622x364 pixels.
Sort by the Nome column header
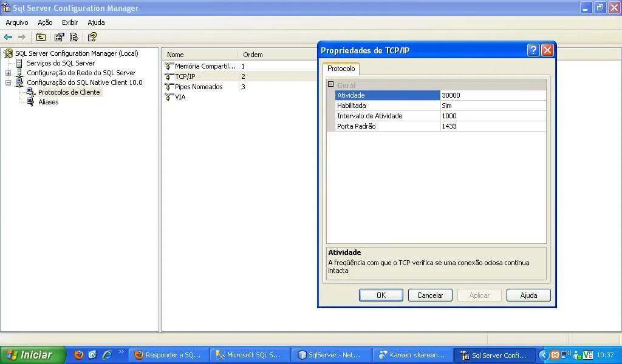click(200, 55)
